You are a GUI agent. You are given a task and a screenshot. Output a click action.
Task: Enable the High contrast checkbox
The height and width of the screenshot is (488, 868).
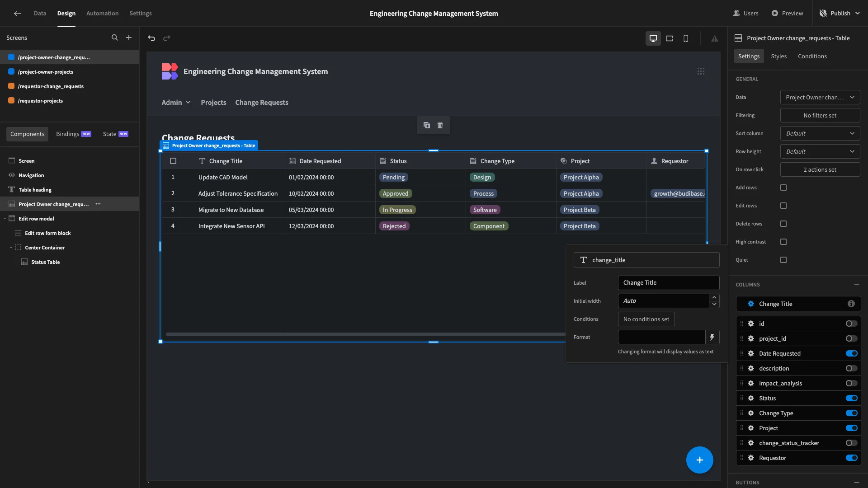coord(783,242)
